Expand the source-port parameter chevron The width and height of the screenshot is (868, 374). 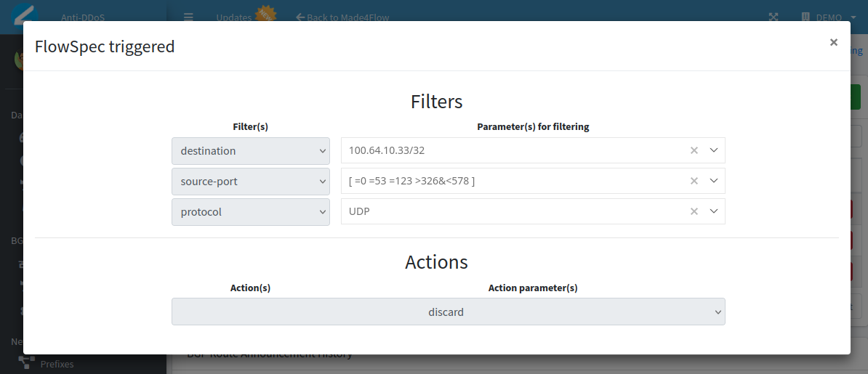coord(713,181)
